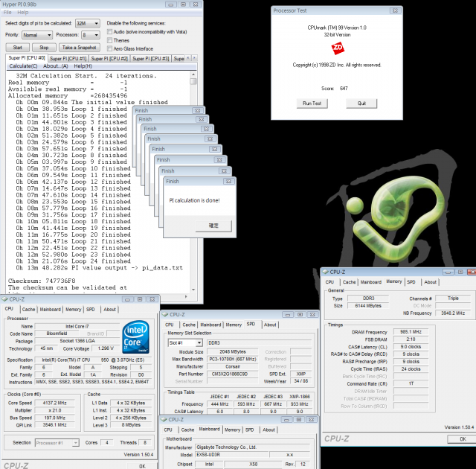Screen dimensions: 476x469
Task: Click OK in the CPU-Z memory window
Action: [x=462, y=439]
